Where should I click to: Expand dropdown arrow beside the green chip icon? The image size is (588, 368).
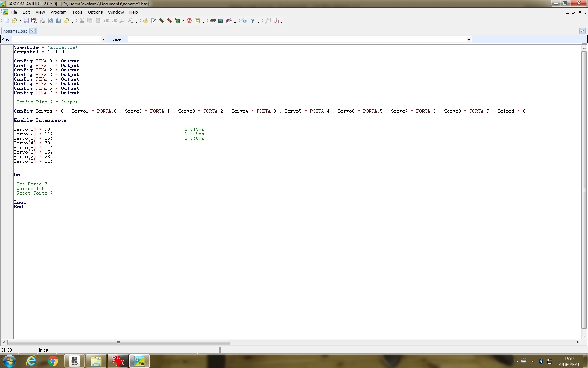pos(183,21)
